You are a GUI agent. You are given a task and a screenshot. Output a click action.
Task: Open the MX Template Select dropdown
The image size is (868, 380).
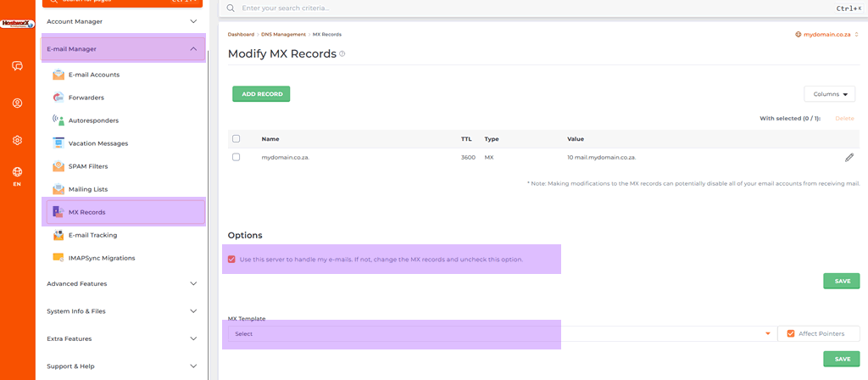(501, 333)
